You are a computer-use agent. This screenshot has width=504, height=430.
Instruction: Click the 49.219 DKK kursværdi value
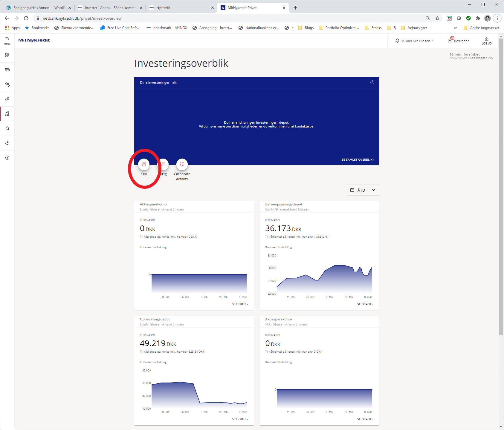(158, 343)
